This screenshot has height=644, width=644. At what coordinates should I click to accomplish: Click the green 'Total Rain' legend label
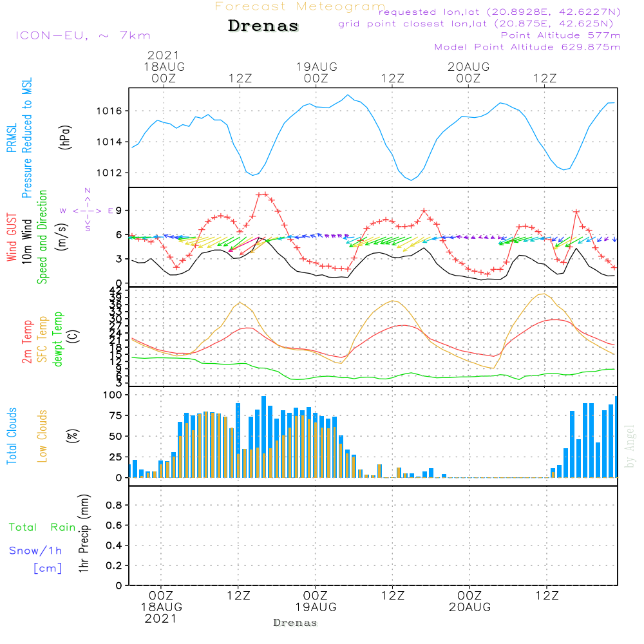point(43,527)
